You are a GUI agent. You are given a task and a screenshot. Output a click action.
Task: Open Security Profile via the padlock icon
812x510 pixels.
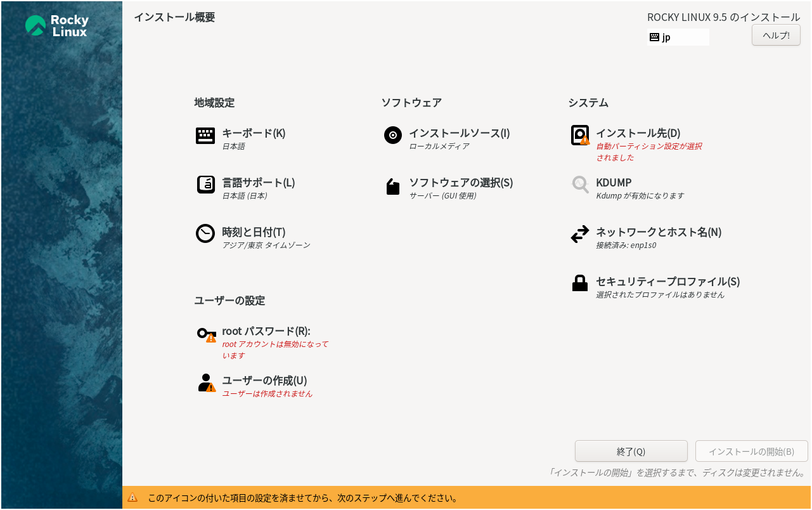click(x=580, y=283)
